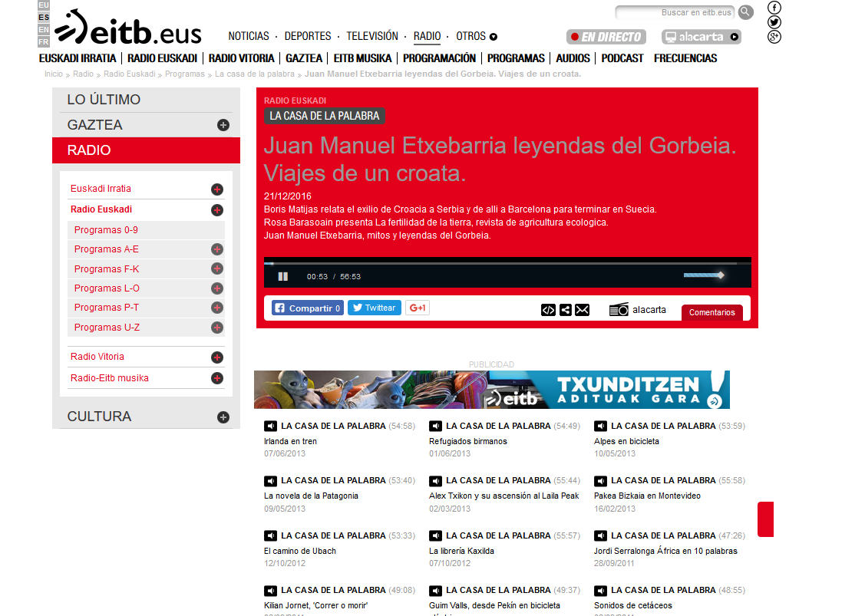Open the Google Plus header icon
Viewport: 865px width, 616px height.
(x=774, y=37)
